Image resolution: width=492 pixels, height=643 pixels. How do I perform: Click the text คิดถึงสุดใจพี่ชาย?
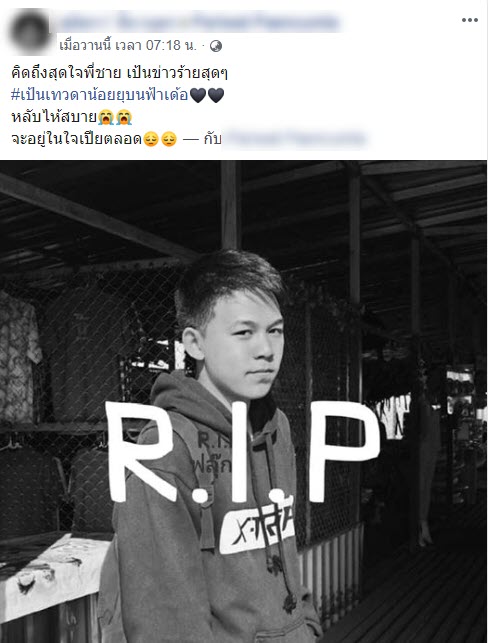coord(66,73)
